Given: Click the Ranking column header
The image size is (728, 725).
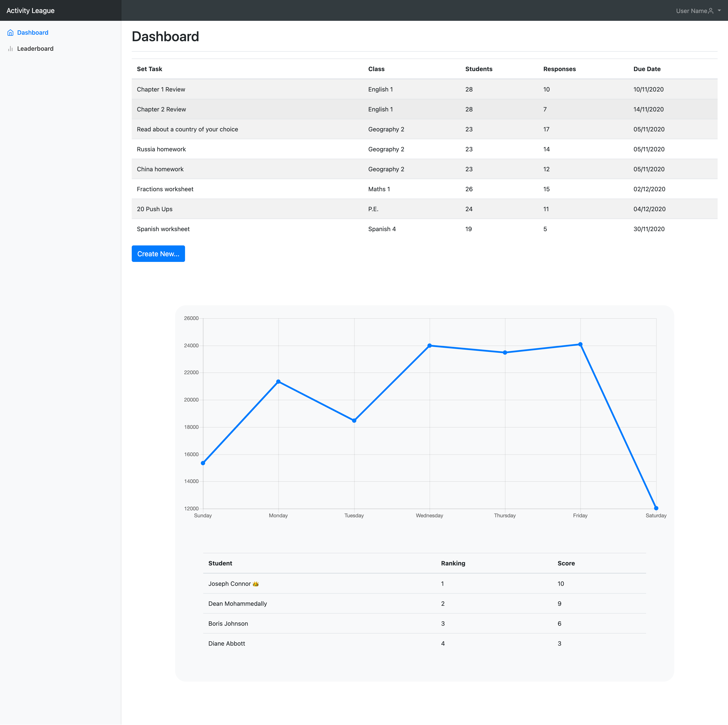Looking at the screenshot, I should (453, 563).
